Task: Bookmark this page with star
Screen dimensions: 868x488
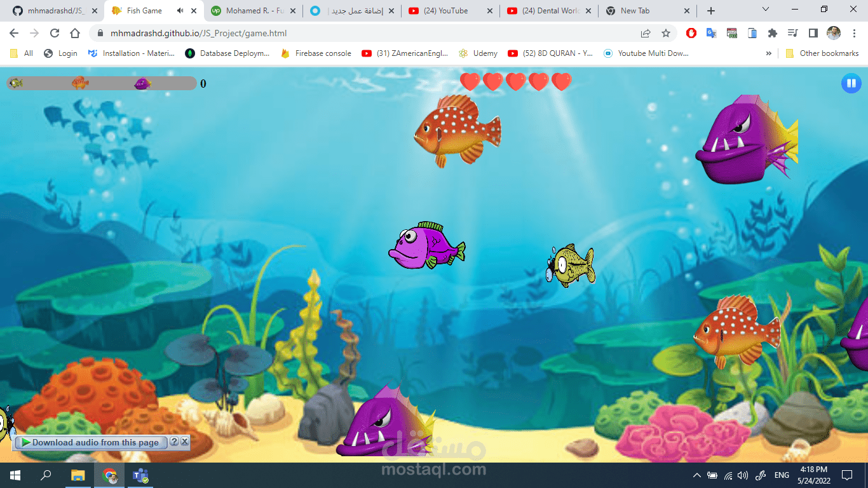Action: click(x=666, y=33)
